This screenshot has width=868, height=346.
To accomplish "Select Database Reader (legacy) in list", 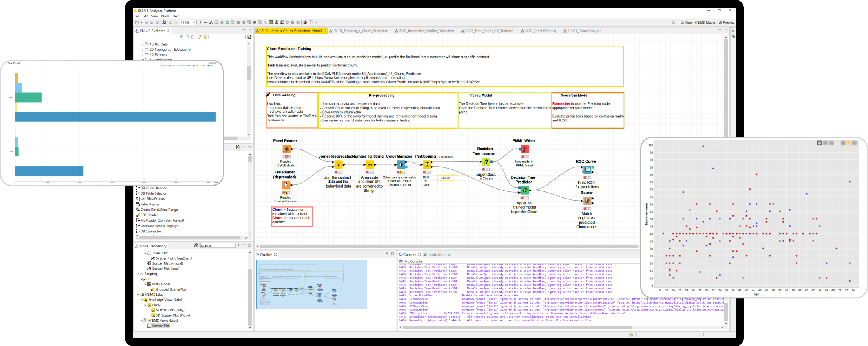I will click(157, 226).
